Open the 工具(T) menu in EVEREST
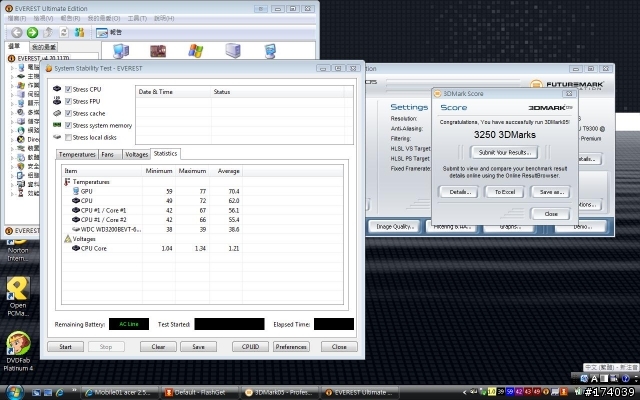The image size is (640, 400). click(137, 18)
